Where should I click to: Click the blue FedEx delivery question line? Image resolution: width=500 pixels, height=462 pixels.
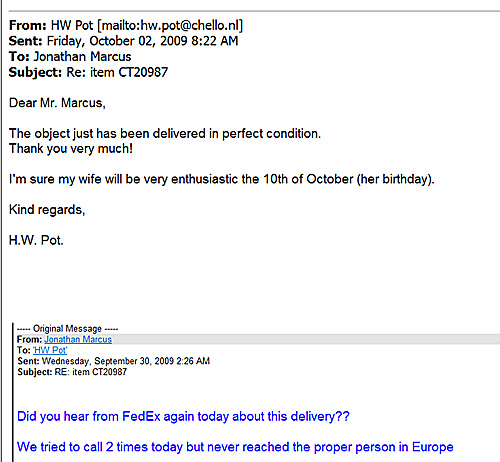click(x=183, y=417)
